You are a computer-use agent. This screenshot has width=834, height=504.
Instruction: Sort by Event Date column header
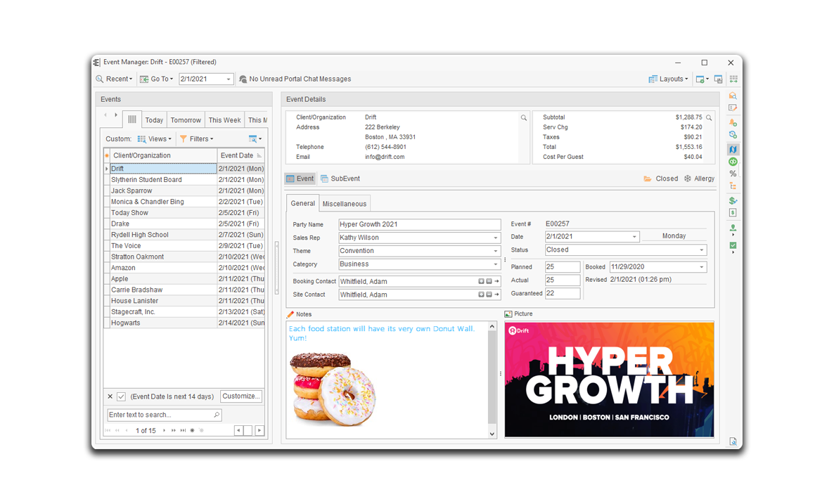(x=241, y=155)
